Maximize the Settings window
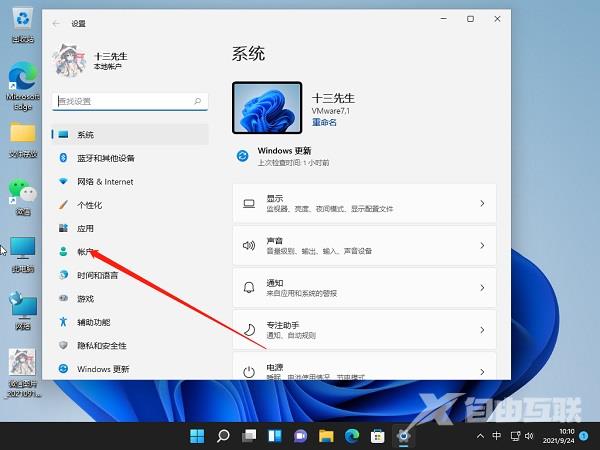The height and width of the screenshot is (450, 600). (x=470, y=19)
